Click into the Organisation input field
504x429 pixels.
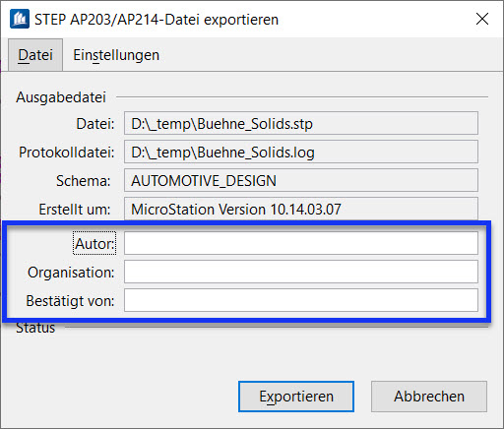301,272
